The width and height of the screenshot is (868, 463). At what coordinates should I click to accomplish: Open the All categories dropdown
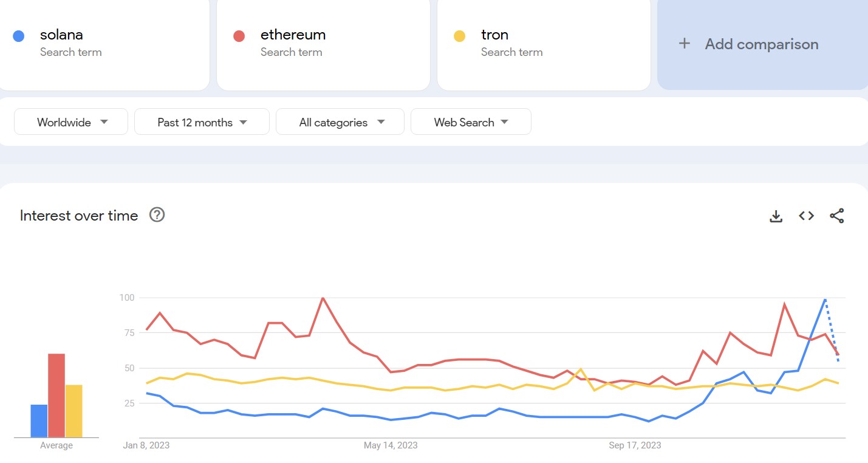pyautogui.click(x=340, y=122)
